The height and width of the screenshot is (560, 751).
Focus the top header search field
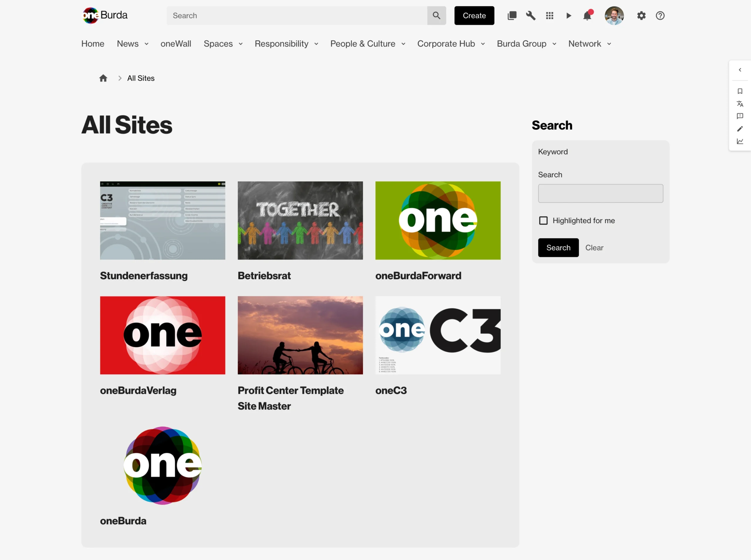pos(297,16)
